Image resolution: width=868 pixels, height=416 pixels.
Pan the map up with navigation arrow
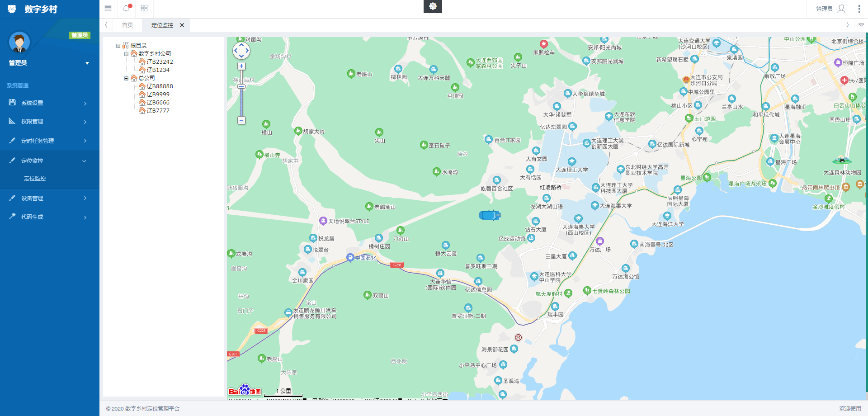coord(241,45)
